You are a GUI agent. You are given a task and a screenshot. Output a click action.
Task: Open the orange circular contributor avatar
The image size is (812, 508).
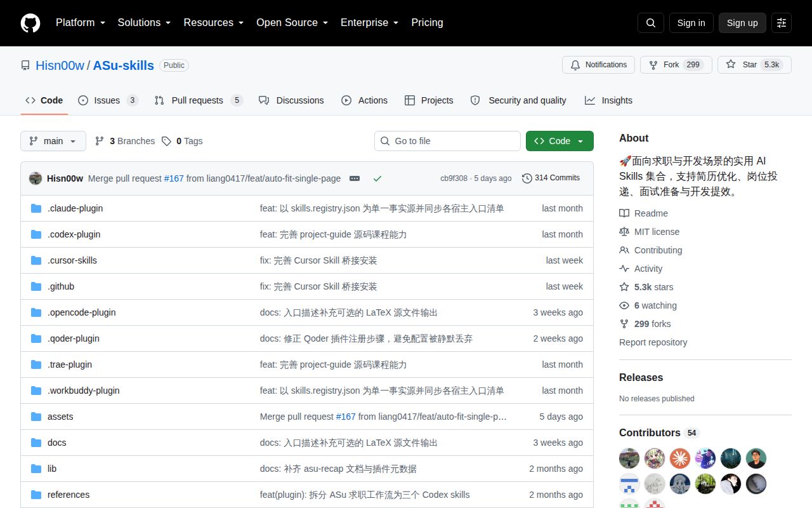point(680,458)
